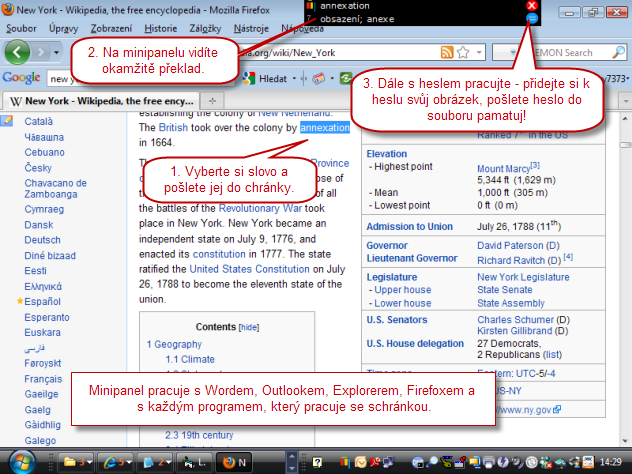Open the dropdown beside bookmarks card icon
The width and height of the screenshot is (632, 474).
tap(332, 79)
